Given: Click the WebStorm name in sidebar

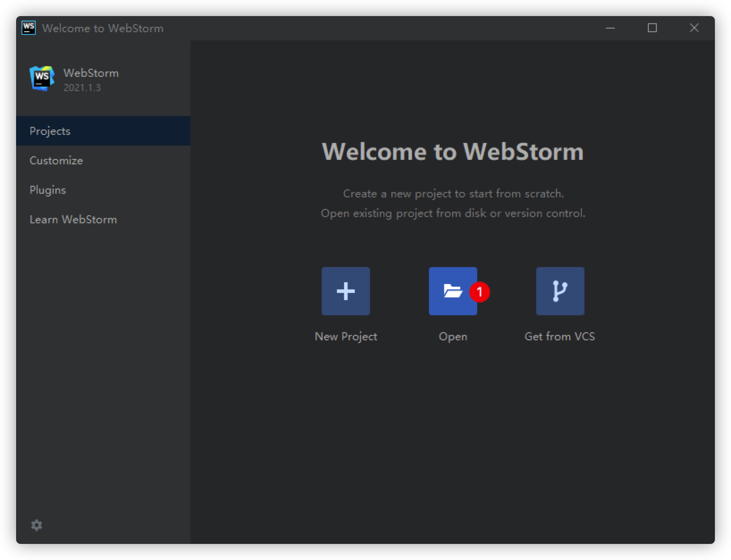Looking at the screenshot, I should point(91,73).
